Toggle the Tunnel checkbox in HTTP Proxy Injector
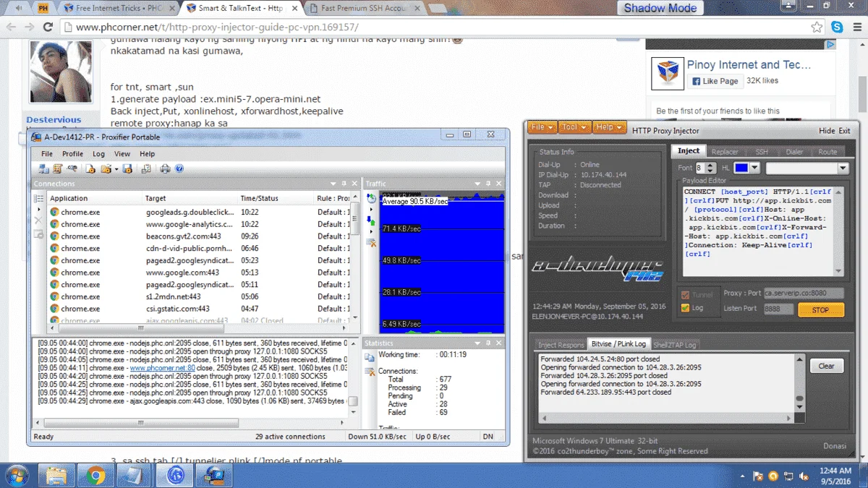The height and width of the screenshot is (488, 868). (685, 294)
